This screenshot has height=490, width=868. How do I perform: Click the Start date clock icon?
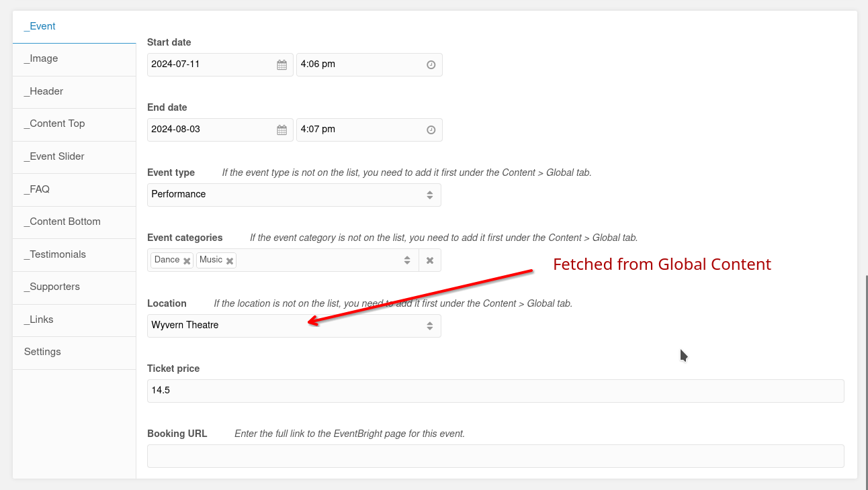click(x=431, y=65)
